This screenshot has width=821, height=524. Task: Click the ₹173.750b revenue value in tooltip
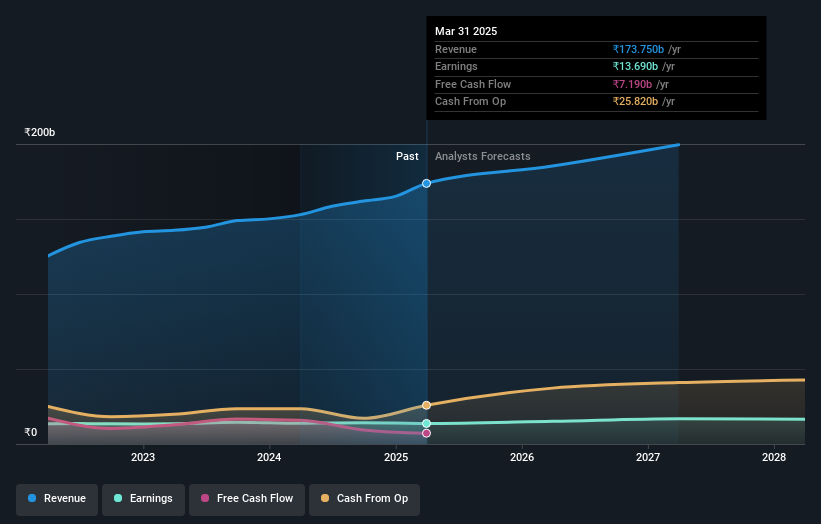pos(638,49)
